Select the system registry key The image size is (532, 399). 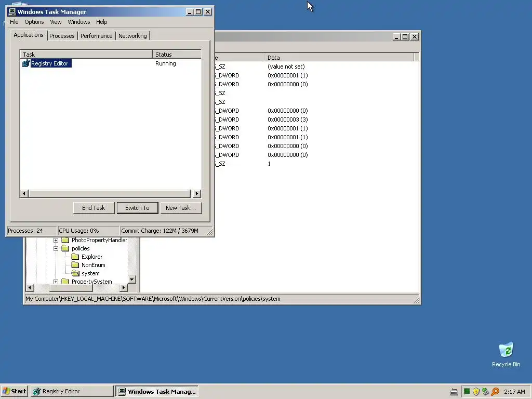tap(90, 273)
